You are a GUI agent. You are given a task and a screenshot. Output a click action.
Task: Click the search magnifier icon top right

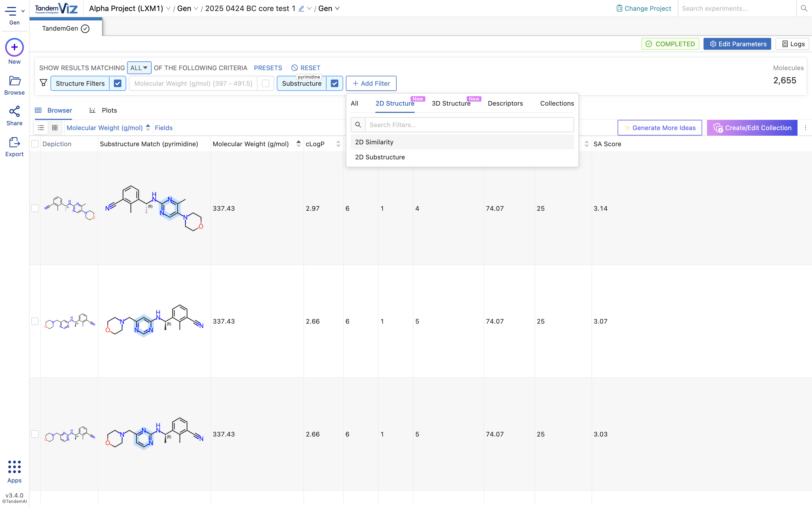coord(804,8)
